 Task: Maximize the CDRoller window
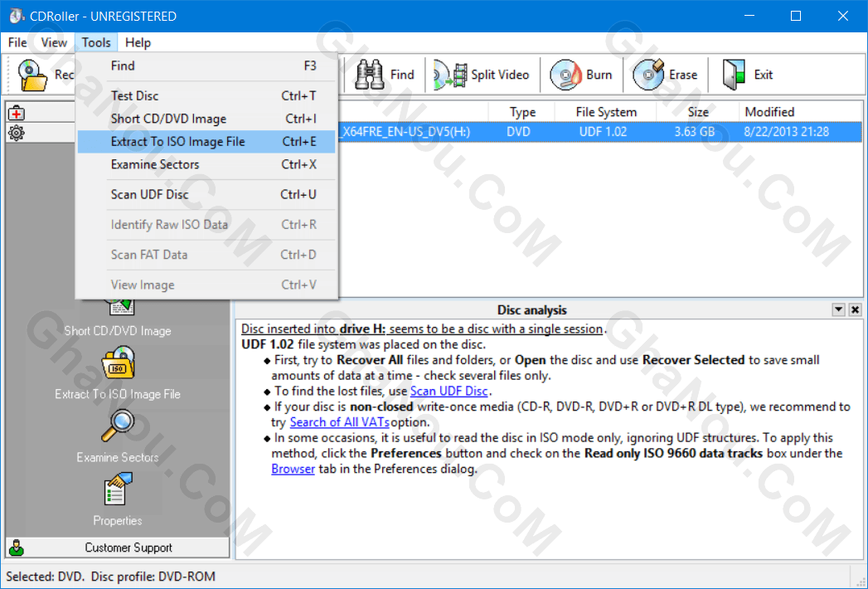click(x=796, y=16)
